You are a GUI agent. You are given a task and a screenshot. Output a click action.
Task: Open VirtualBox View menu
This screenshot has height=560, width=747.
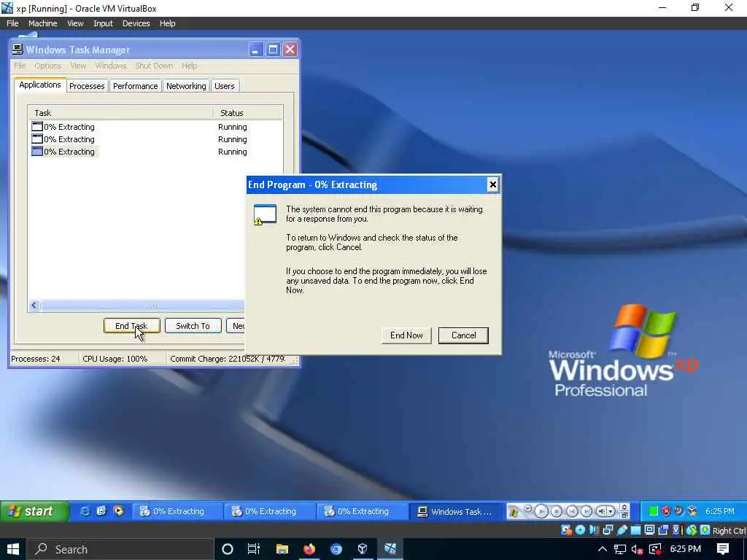(x=75, y=23)
